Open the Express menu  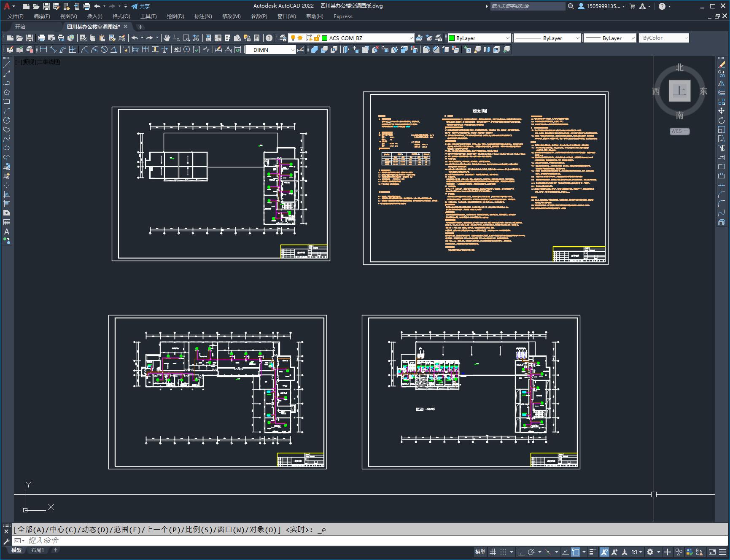(343, 16)
